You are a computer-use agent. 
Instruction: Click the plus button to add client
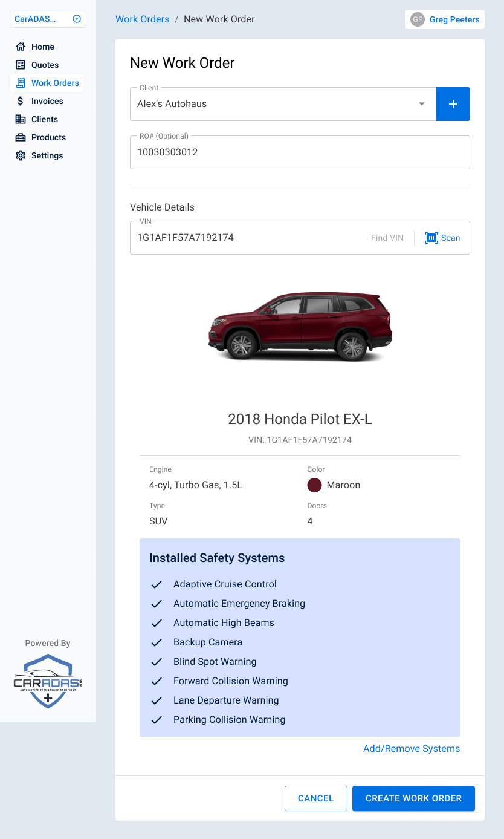pyautogui.click(x=453, y=104)
